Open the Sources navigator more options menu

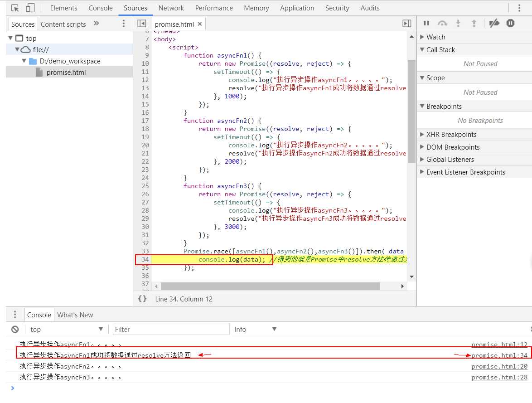124,24
